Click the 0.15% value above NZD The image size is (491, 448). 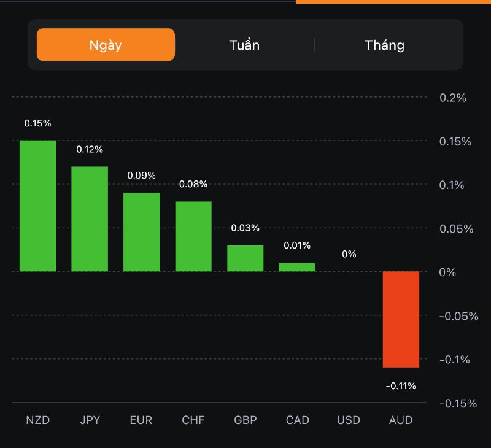pyautogui.click(x=37, y=123)
